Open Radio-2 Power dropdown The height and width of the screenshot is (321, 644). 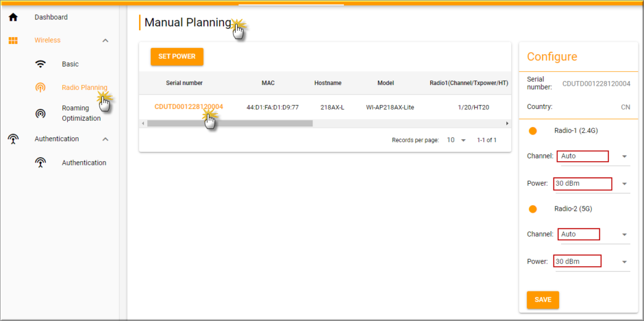[624, 262]
